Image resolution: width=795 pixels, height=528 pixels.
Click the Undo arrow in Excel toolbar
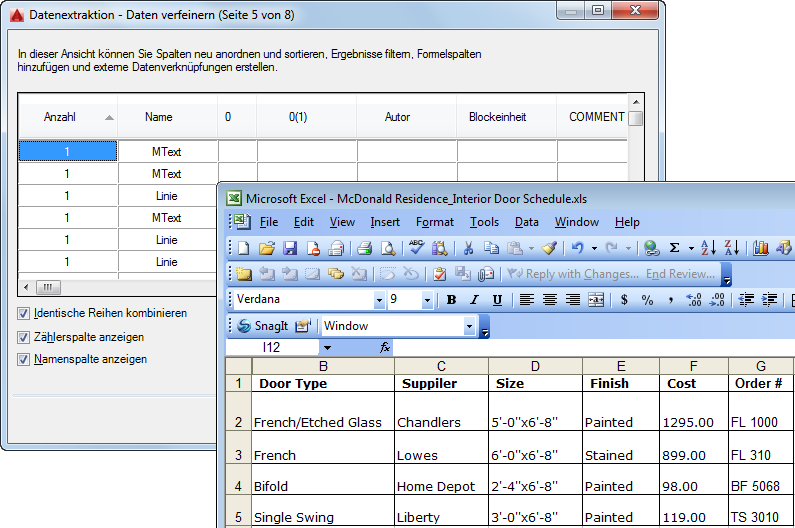pos(577,248)
